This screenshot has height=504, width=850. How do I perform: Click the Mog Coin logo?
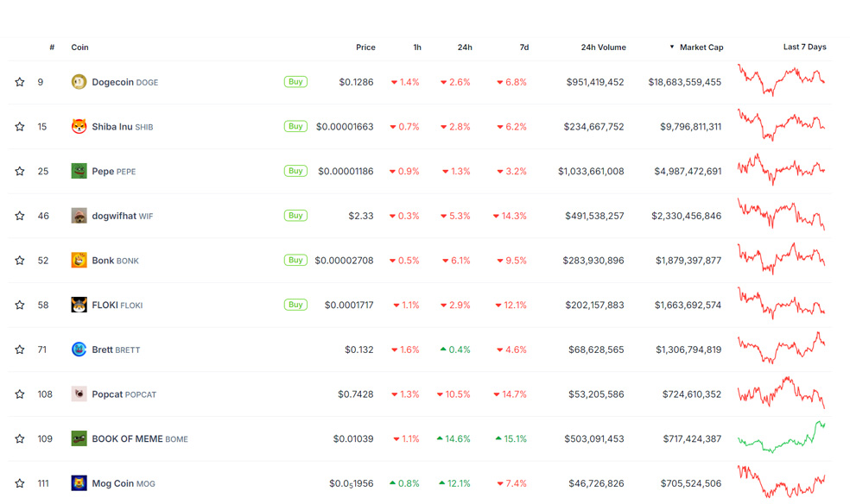click(x=79, y=483)
